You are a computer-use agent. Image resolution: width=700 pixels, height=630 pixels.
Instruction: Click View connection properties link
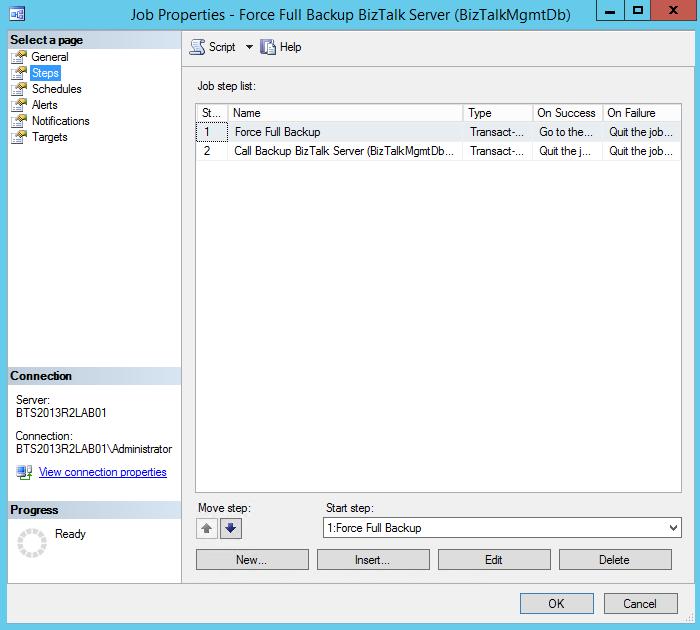tap(102, 472)
